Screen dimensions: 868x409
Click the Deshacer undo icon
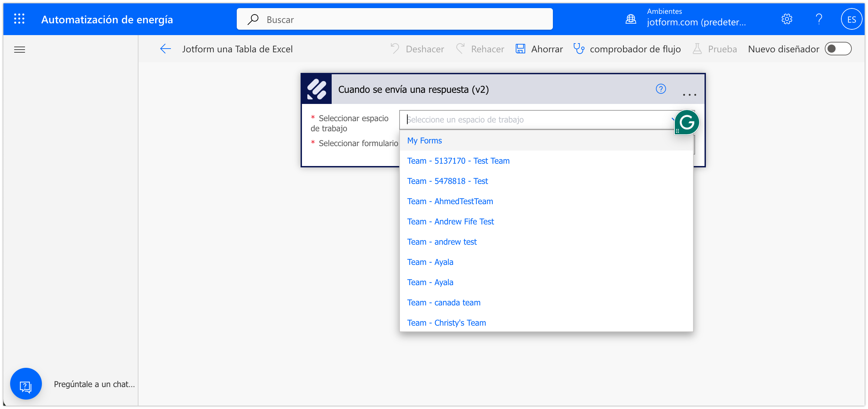click(x=394, y=49)
